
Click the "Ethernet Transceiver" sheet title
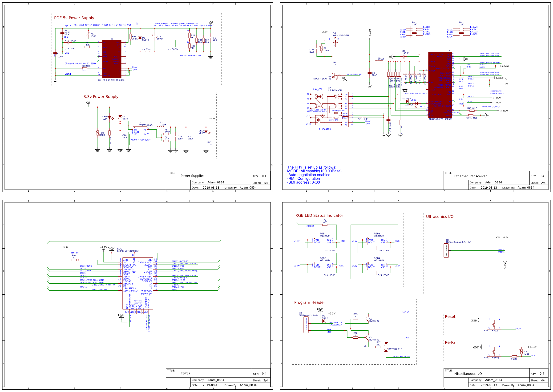(x=470, y=176)
